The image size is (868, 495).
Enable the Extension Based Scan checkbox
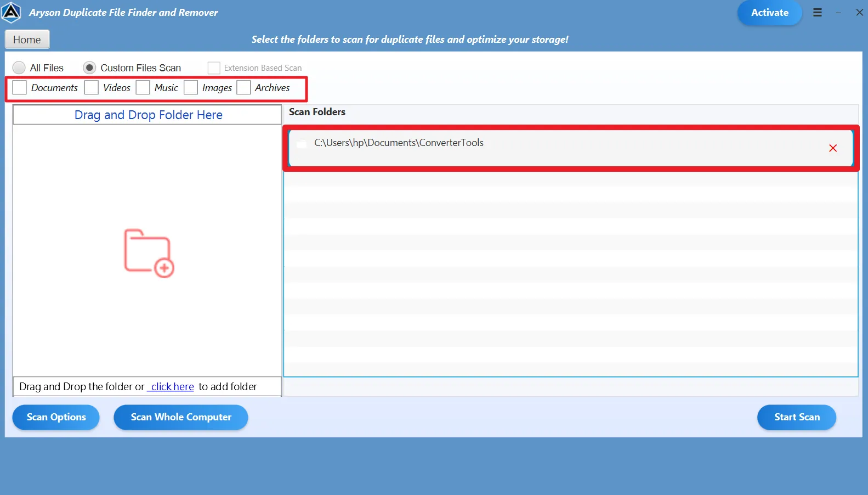pos(214,68)
